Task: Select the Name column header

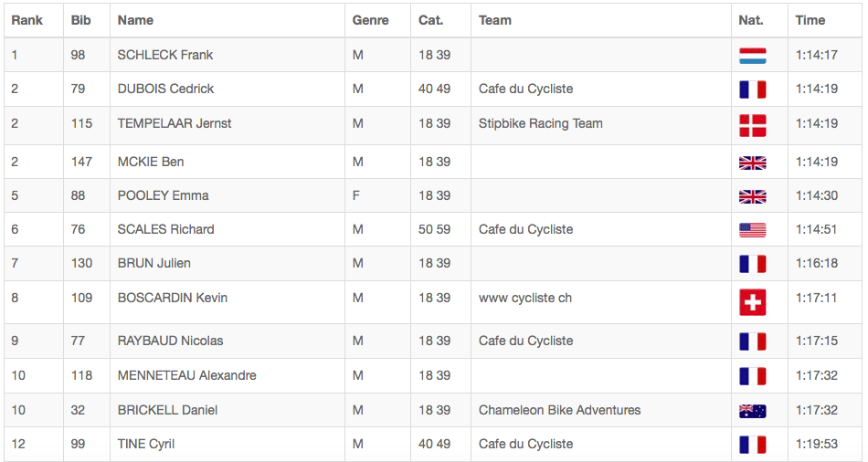Action: coord(135,20)
